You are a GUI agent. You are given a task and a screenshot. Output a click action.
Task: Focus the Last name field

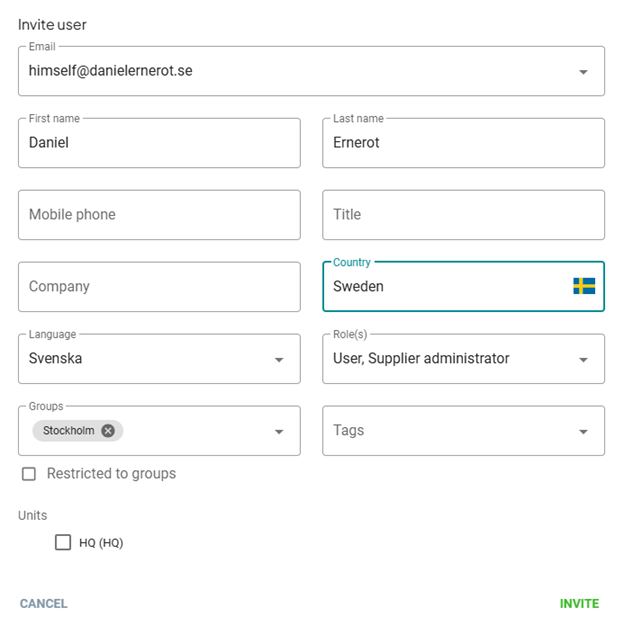click(463, 143)
